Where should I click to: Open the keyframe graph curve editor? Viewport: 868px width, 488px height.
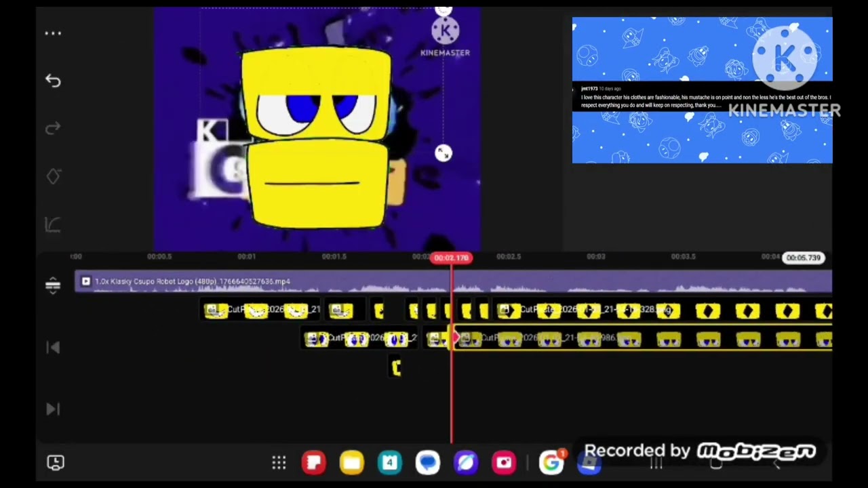click(x=53, y=224)
